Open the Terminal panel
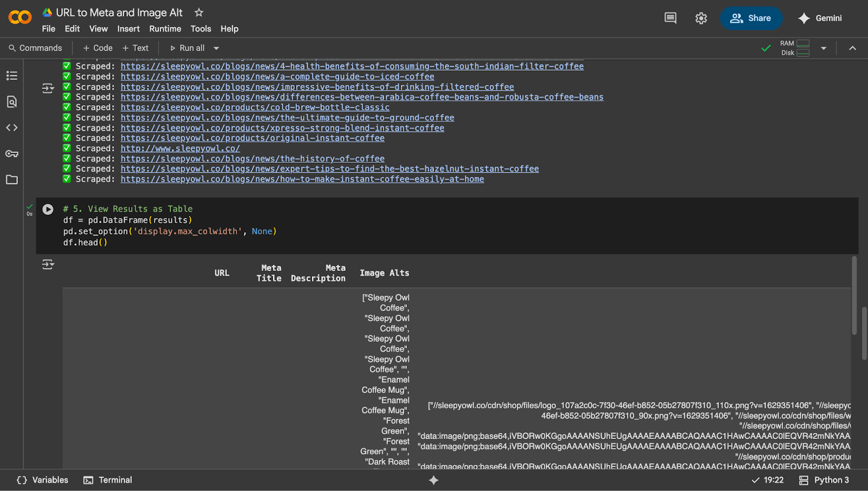Viewport: 868px width, 491px height. pos(108,480)
